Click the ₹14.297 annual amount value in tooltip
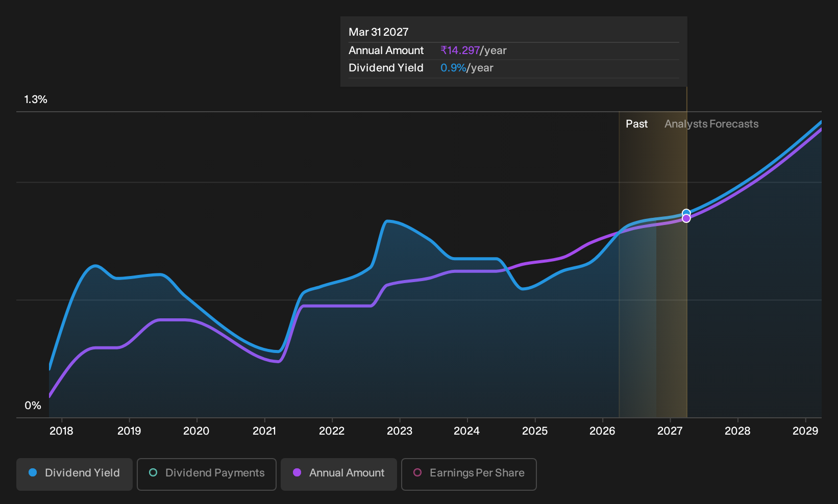The image size is (838, 504). click(460, 51)
